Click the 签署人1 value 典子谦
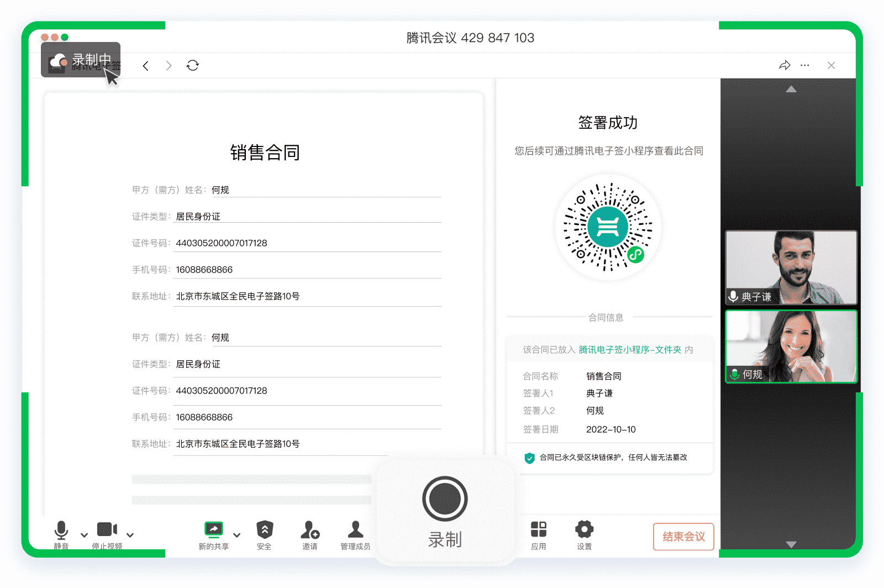Image resolution: width=884 pixels, height=588 pixels. [599, 393]
